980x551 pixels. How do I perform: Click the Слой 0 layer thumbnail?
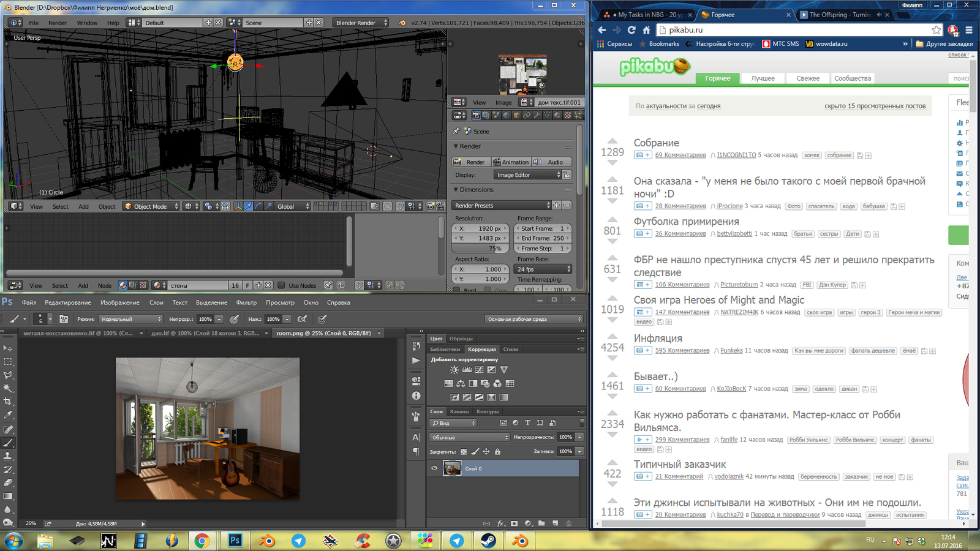(x=452, y=468)
